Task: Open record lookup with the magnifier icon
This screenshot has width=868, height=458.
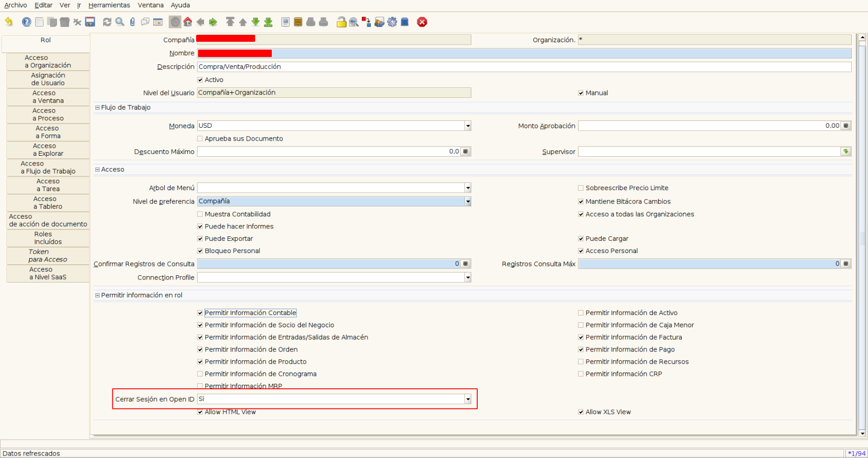Action: 120,22
